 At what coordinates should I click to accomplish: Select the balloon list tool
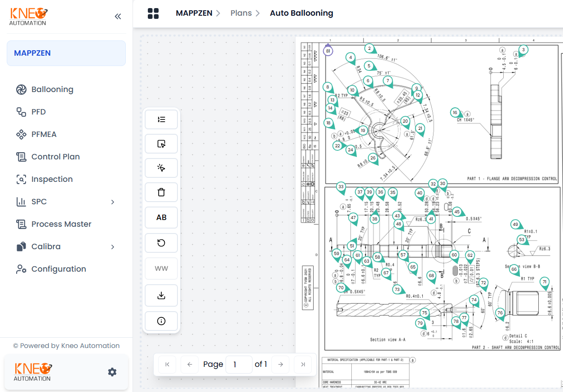[x=161, y=119]
